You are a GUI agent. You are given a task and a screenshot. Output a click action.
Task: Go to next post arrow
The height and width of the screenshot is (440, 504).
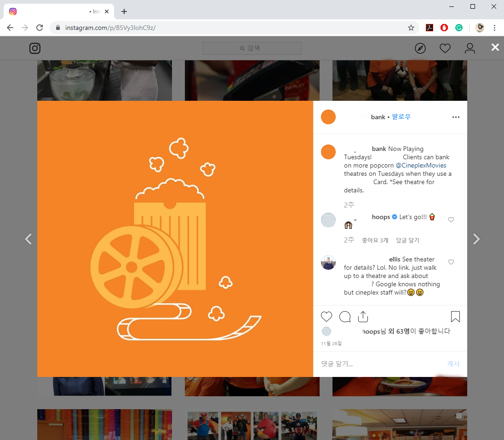tap(476, 239)
